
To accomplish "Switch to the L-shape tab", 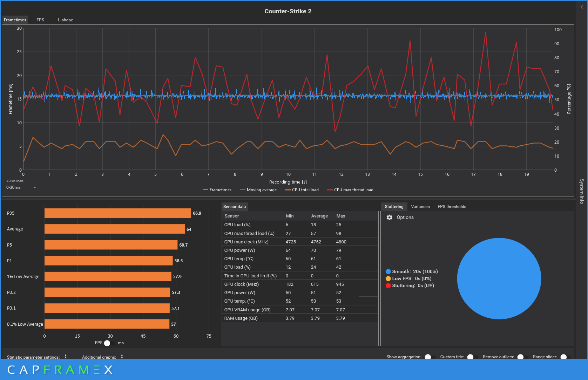I will point(66,20).
